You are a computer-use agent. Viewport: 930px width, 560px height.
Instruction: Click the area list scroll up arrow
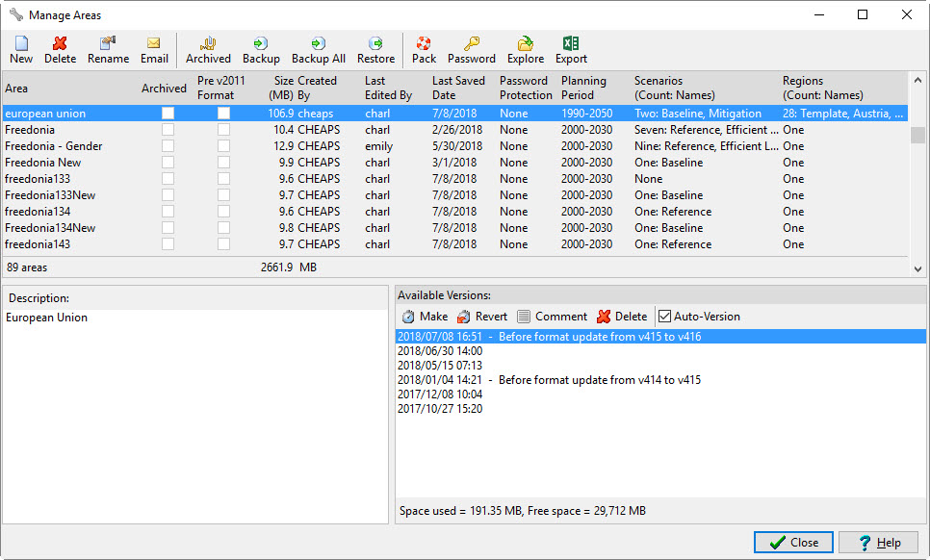(x=917, y=80)
